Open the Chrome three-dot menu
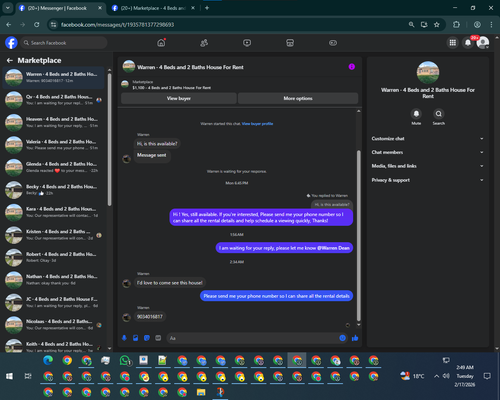The image size is (500, 400). tap(491, 25)
